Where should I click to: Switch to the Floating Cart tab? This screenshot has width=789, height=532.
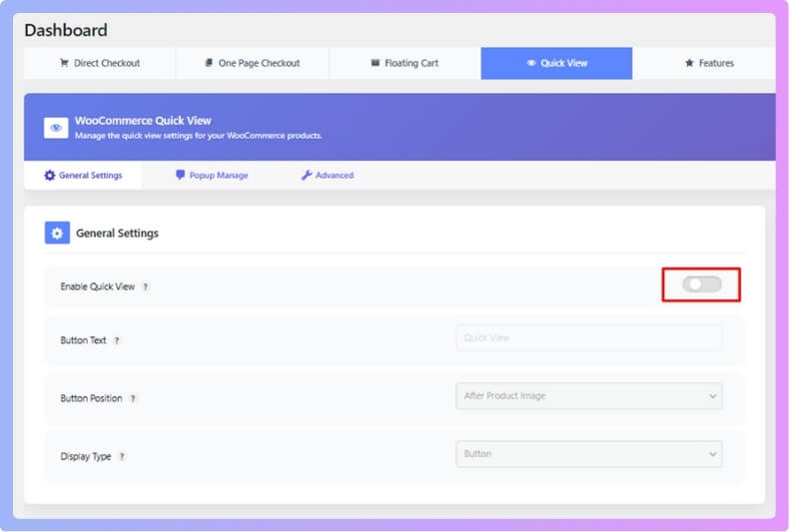(x=404, y=63)
